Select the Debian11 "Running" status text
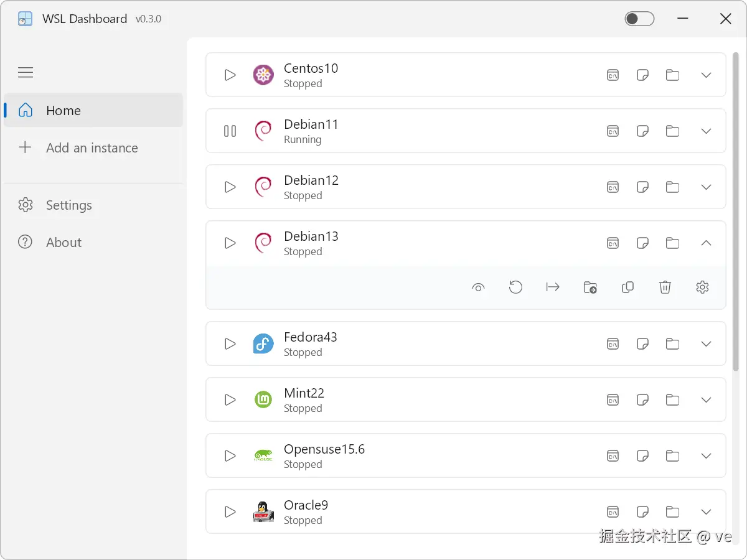747x560 pixels. tap(303, 140)
